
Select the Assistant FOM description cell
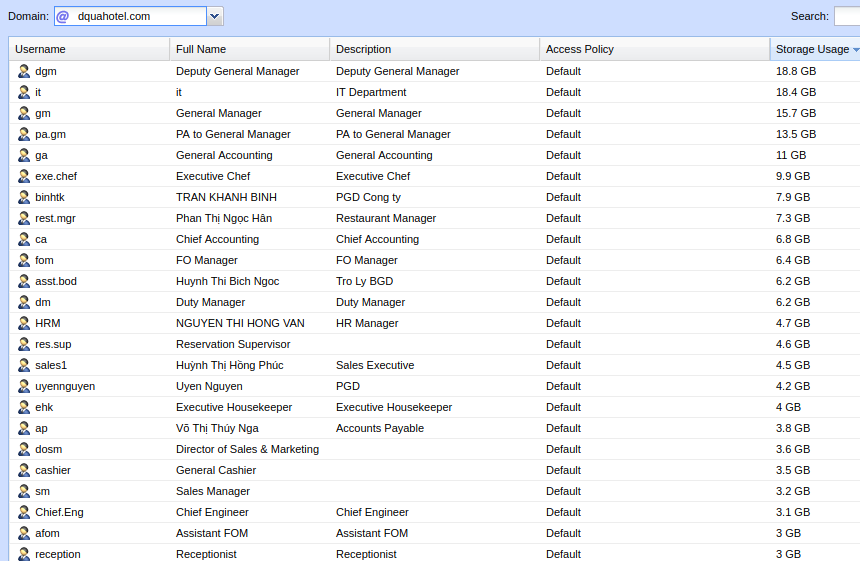click(372, 534)
